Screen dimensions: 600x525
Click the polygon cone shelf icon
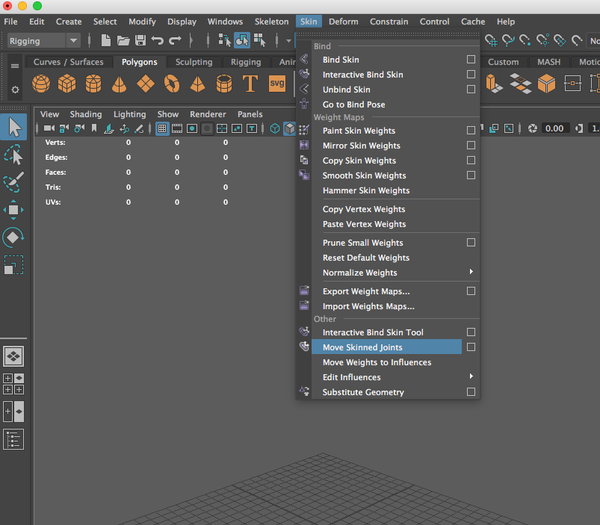coord(119,84)
